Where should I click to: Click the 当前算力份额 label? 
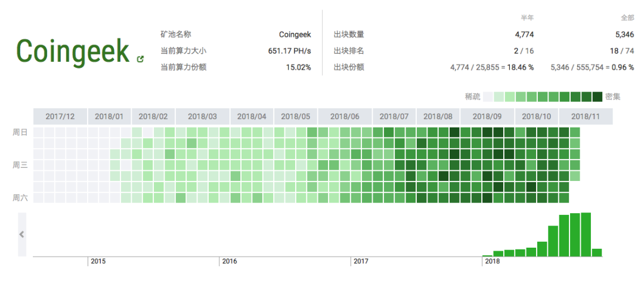(184, 68)
